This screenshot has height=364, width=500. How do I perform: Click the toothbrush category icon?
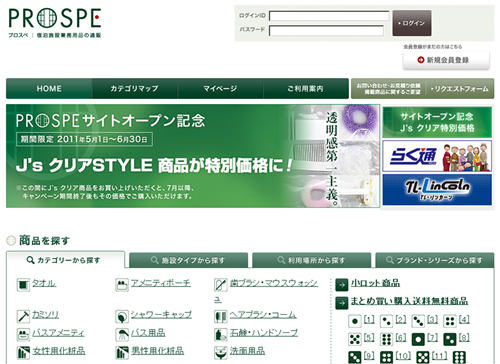(221, 285)
